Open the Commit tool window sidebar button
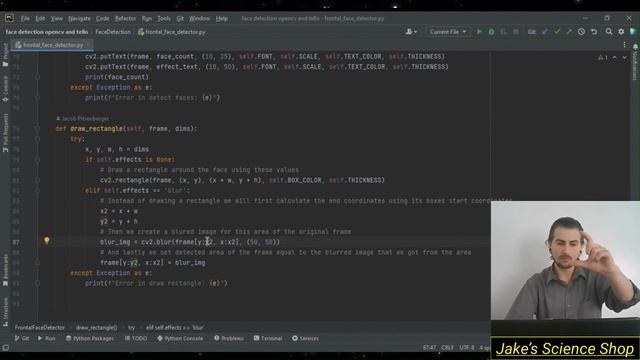This screenshot has height=360, width=640. 5,89
